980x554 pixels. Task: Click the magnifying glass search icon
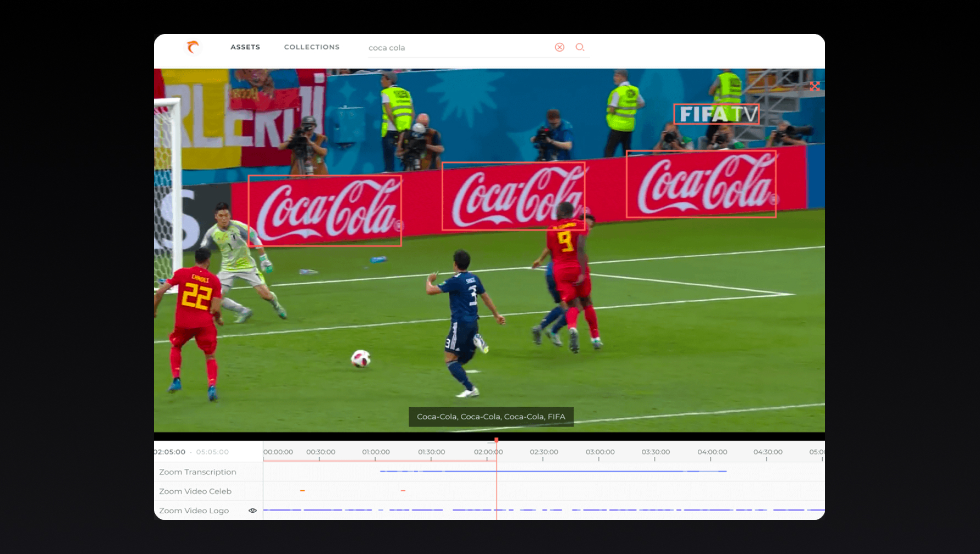coord(580,47)
